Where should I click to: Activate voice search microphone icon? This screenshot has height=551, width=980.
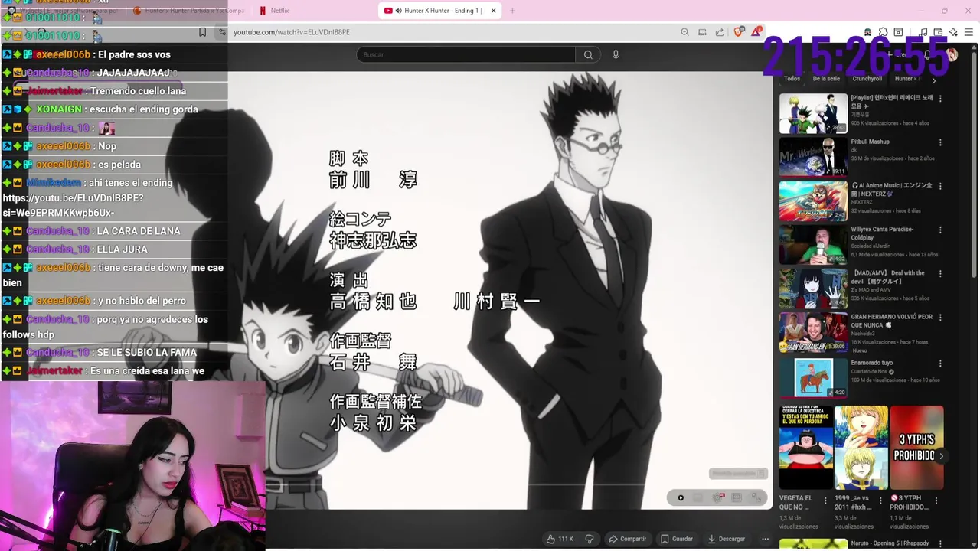point(616,54)
